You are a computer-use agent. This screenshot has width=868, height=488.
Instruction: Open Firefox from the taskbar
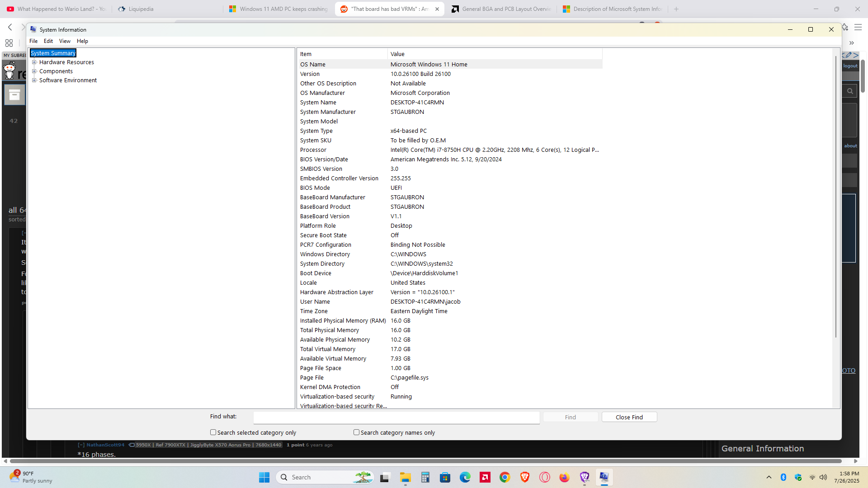[564, 477]
